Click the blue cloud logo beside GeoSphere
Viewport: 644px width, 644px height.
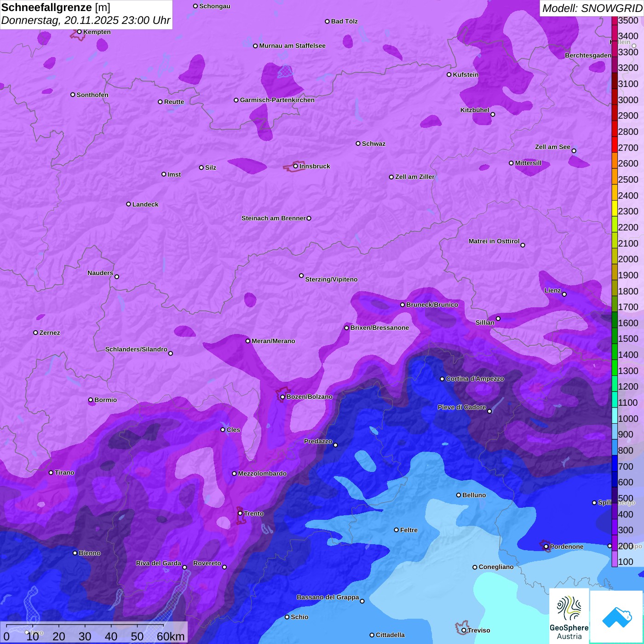(616, 617)
